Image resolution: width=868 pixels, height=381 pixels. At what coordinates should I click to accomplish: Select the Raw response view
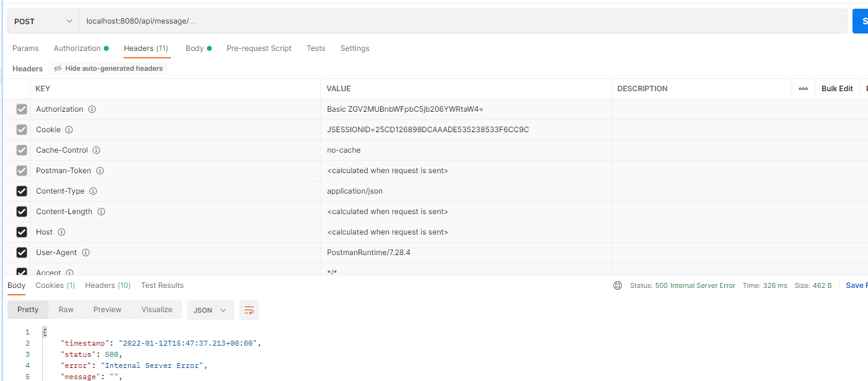tap(66, 310)
